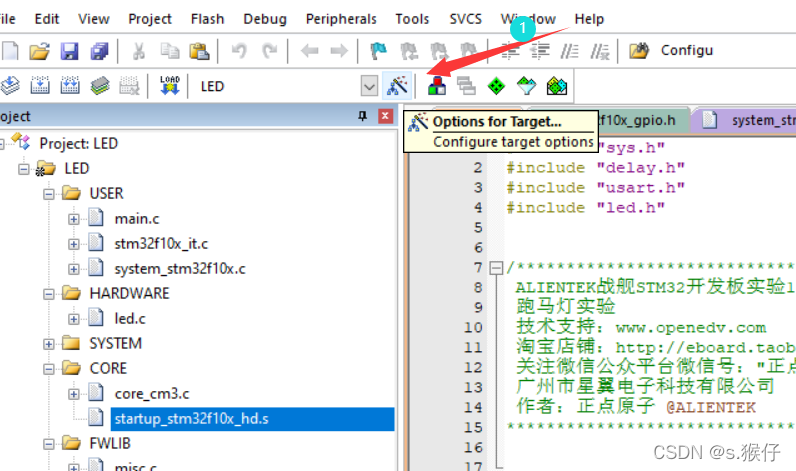Click the New file icon

tap(10, 51)
